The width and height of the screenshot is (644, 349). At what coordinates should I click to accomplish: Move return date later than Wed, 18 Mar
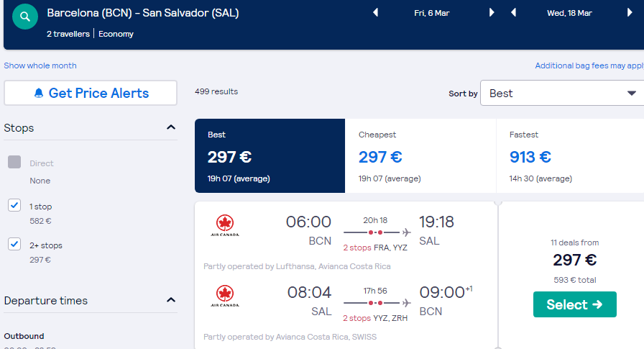[630, 13]
